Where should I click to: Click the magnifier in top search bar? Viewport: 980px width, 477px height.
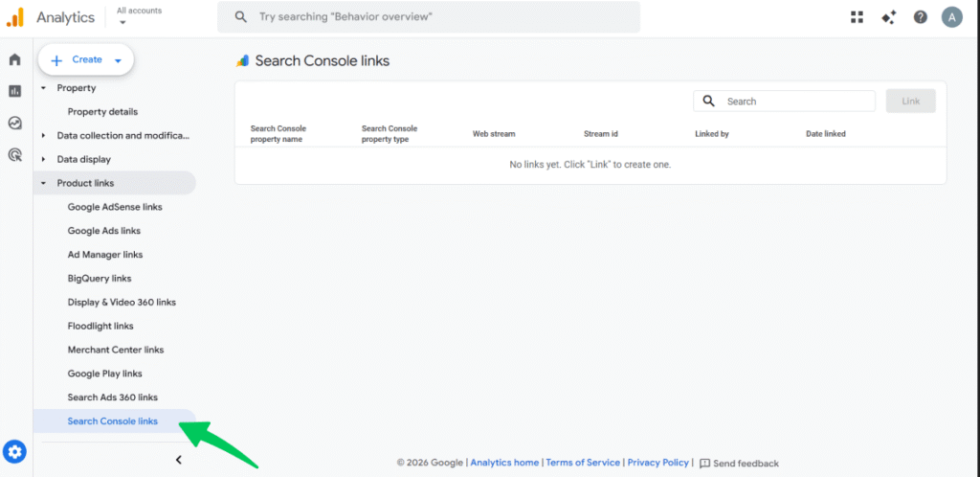[240, 17]
